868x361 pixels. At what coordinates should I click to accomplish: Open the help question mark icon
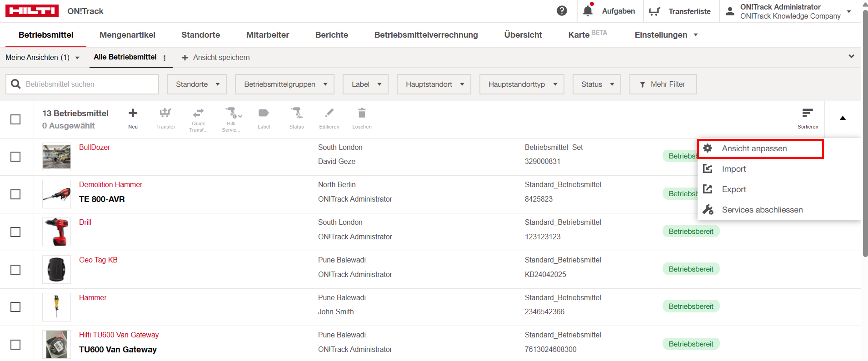[561, 11]
